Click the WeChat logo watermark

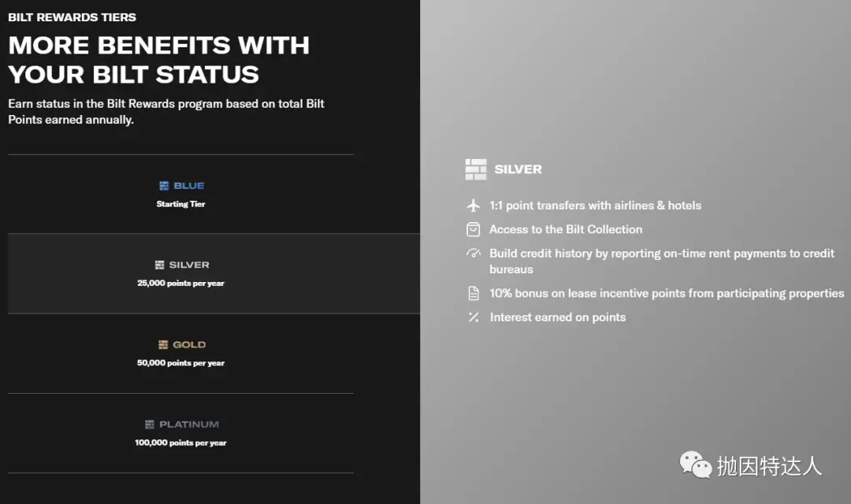click(x=695, y=465)
